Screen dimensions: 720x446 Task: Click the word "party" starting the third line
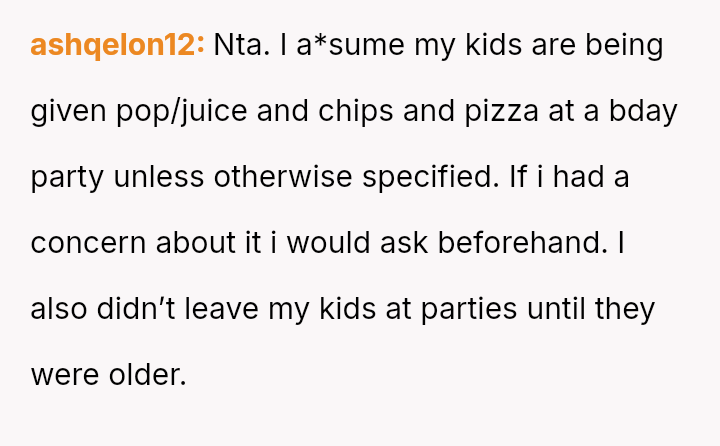[x=67, y=178]
